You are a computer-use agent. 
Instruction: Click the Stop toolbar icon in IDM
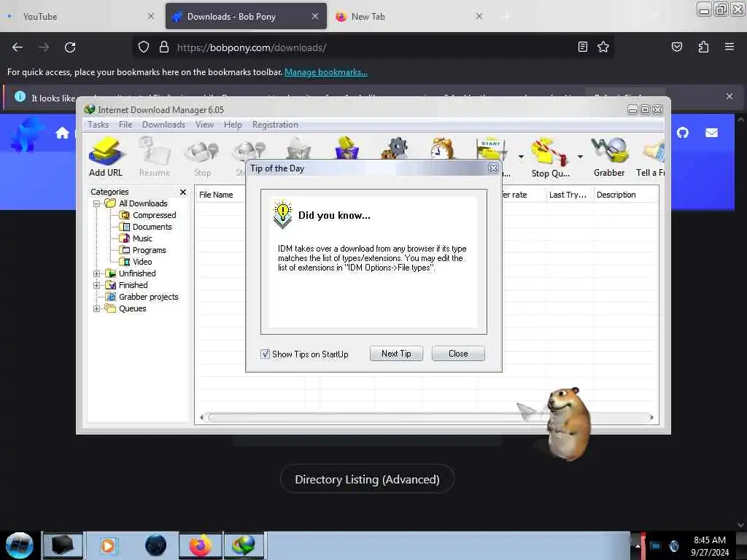coord(203,157)
